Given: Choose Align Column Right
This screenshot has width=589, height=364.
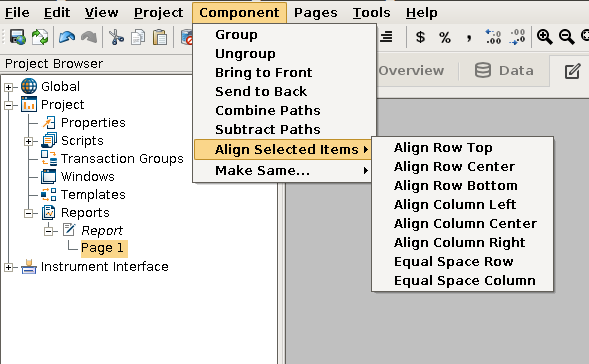Looking at the screenshot, I should (x=462, y=243).
